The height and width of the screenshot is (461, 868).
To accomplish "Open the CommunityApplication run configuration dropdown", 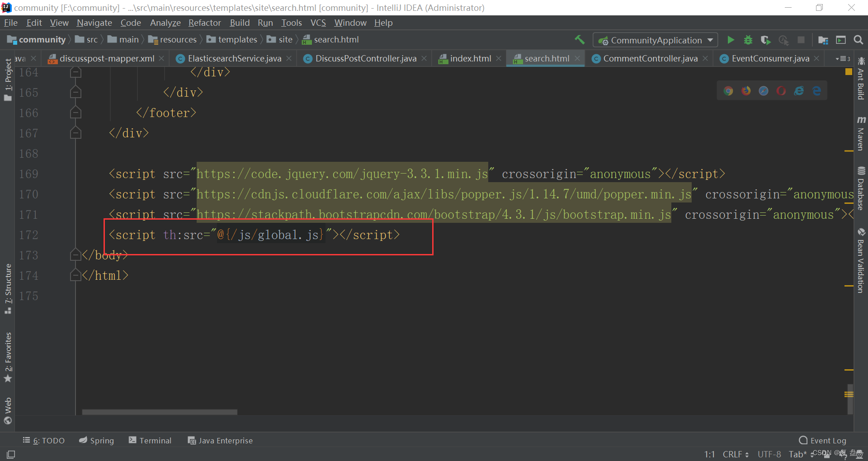I will (656, 40).
